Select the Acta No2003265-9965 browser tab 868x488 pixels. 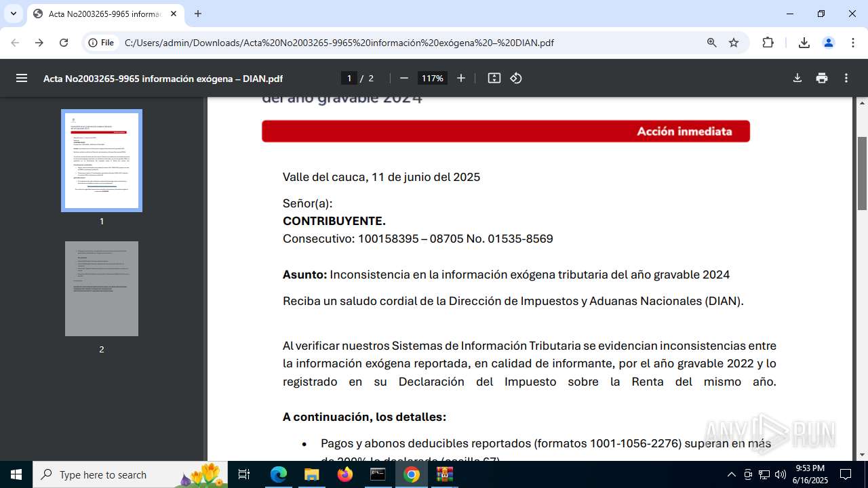tap(105, 14)
